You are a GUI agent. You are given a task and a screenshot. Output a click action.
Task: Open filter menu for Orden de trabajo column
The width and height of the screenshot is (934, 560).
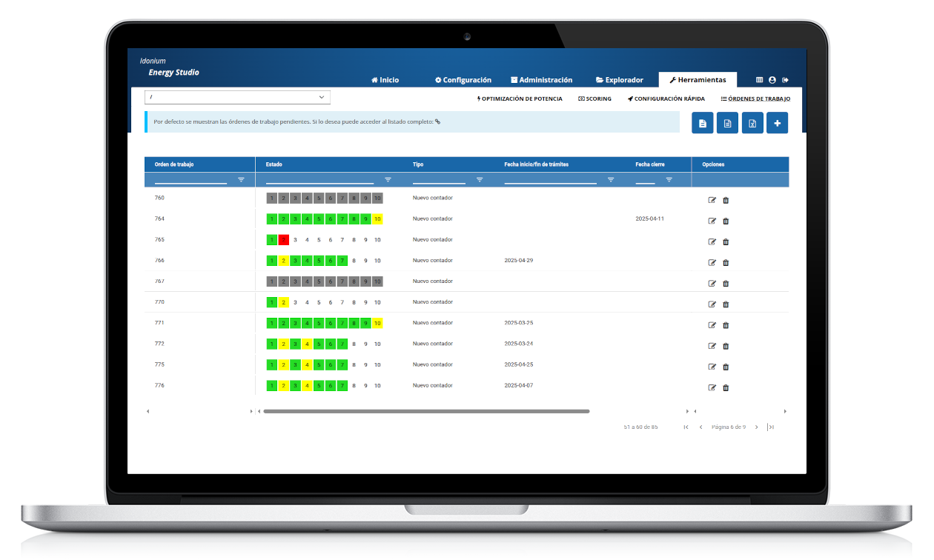[241, 179]
